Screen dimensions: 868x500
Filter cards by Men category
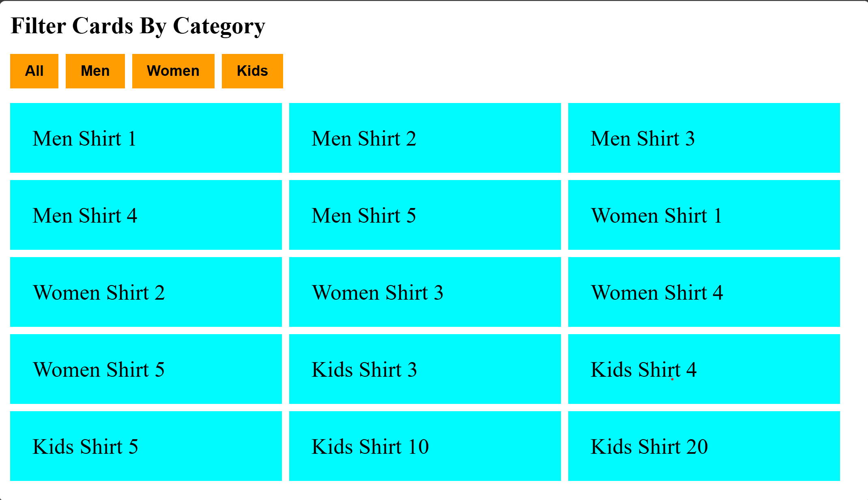point(95,71)
